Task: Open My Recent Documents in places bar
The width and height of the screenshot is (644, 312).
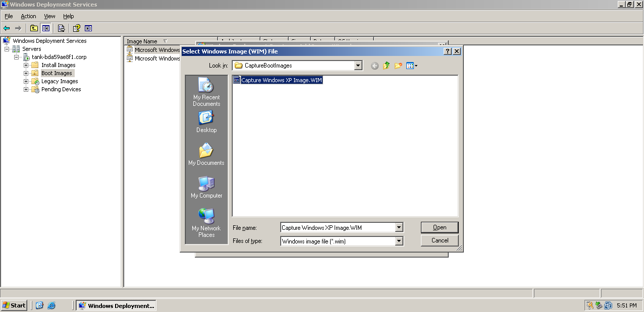Action: tap(206, 92)
